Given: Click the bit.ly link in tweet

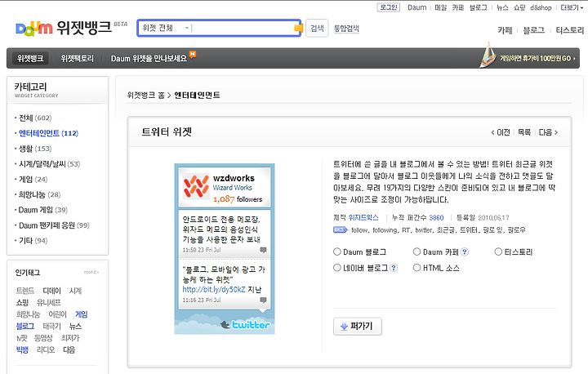Looking at the screenshot, I should [214, 289].
